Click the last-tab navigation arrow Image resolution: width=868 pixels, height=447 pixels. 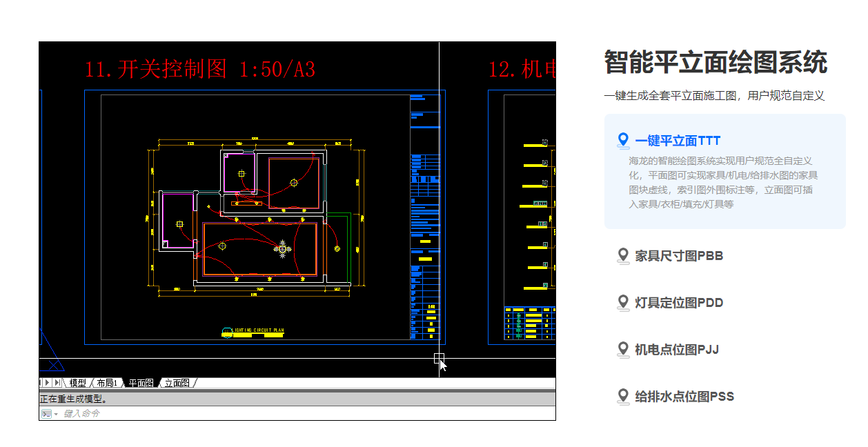click(x=57, y=382)
